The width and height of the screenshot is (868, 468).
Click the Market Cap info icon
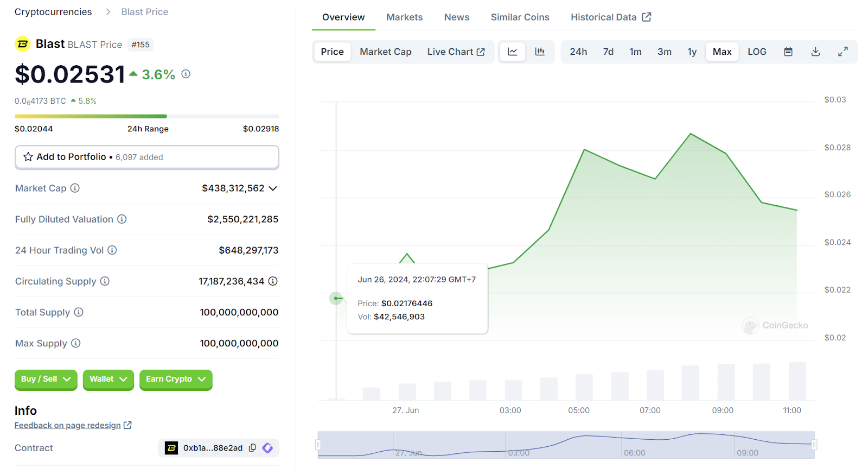[x=75, y=188]
